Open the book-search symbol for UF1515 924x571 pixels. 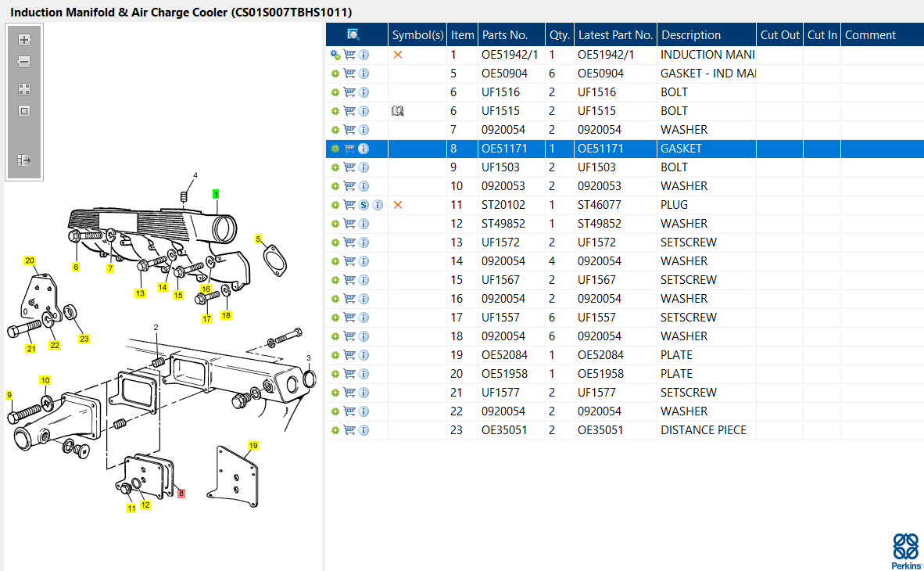(398, 111)
